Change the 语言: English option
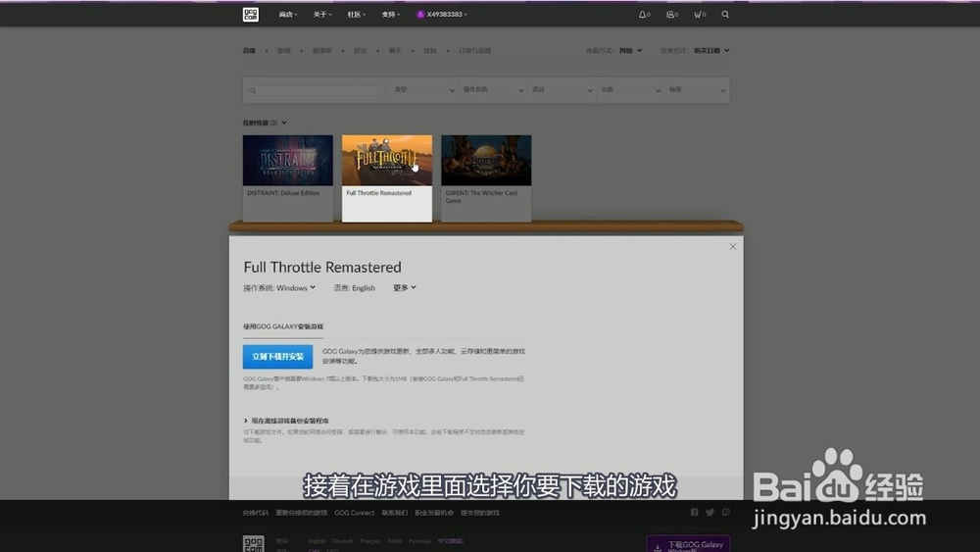This screenshot has width=980, height=552. click(x=355, y=287)
